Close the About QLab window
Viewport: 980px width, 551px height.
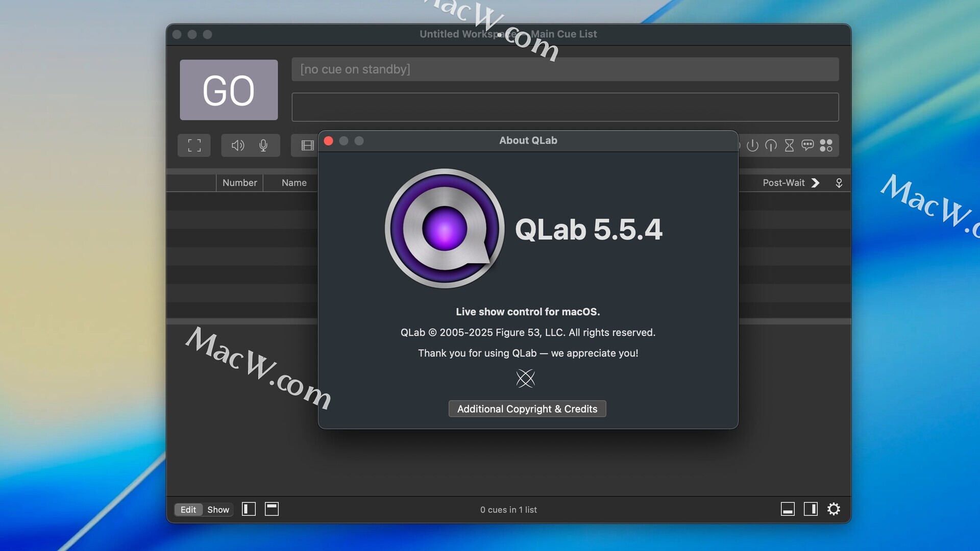point(329,141)
